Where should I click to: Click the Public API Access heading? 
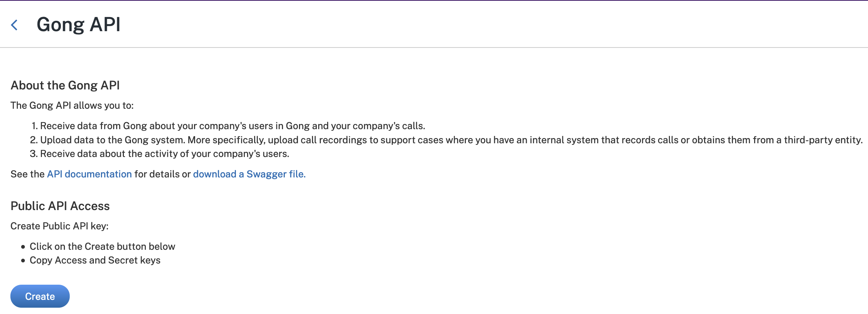point(60,206)
